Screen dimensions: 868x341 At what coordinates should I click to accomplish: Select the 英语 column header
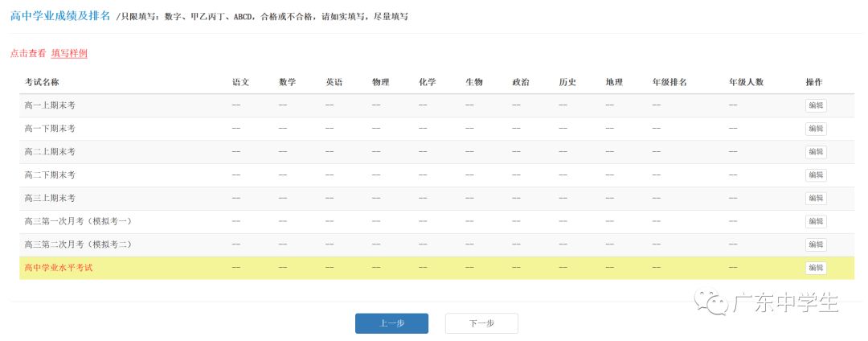334,83
